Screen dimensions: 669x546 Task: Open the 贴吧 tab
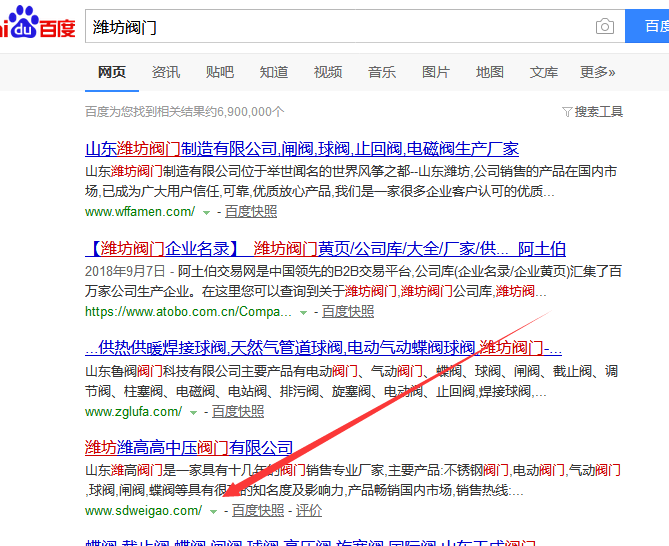(220, 72)
